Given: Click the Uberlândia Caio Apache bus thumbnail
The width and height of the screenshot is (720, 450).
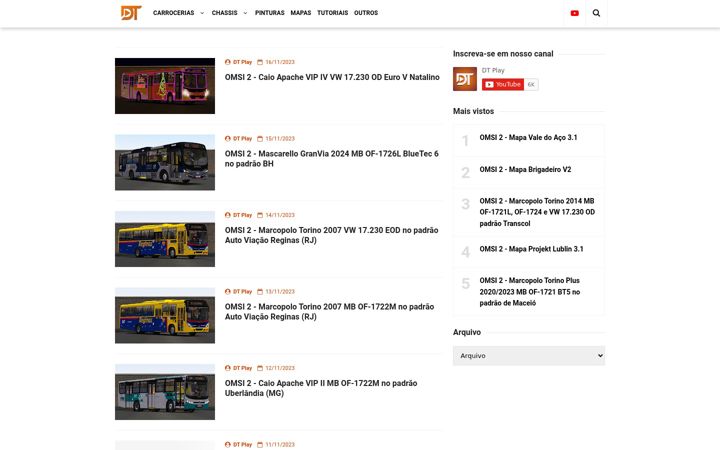Looking at the screenshot, I should 165,392.
